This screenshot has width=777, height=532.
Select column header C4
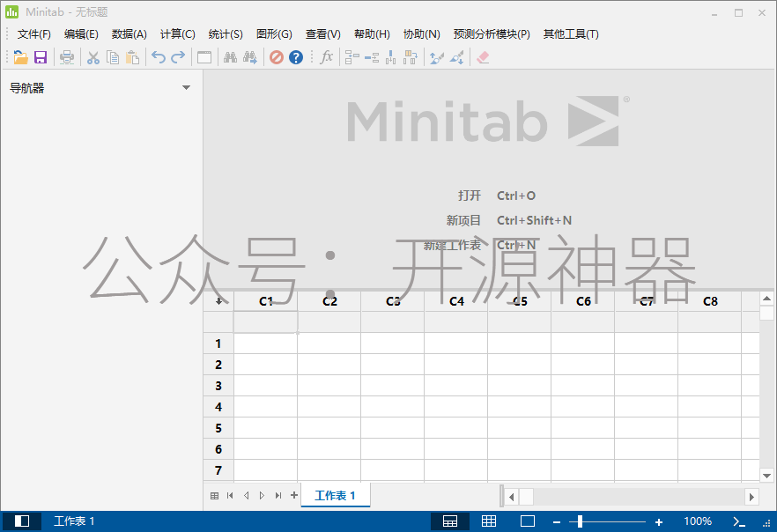pyautogui.click(x=456, y=300)
